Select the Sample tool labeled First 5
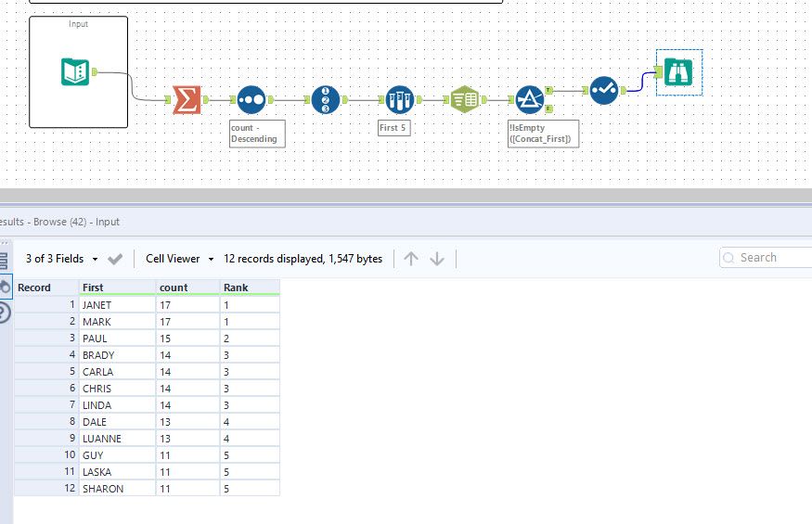Viewport: 812px width, 524px height. [400, 99]
